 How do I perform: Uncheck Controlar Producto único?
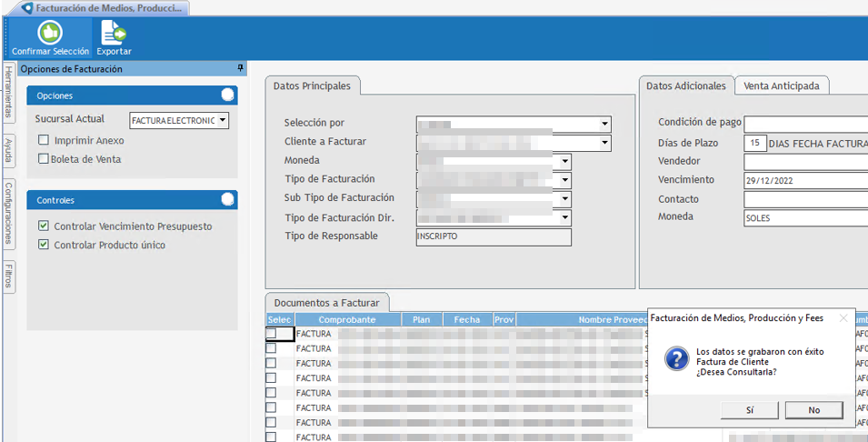[x=44, y=245]
